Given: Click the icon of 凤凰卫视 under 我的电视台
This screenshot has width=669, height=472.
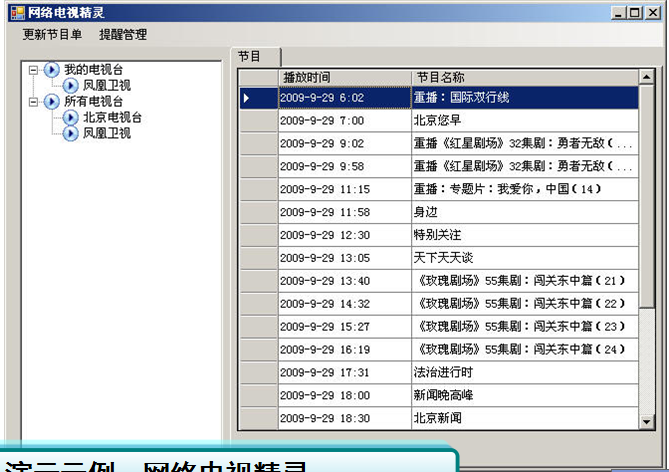Looking at the screenshot, I should coord(71,85).
